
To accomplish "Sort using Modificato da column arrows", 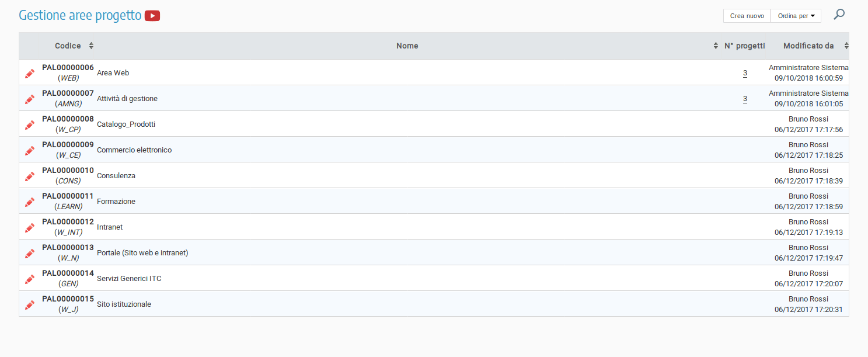I will click(x=846, y=46).
